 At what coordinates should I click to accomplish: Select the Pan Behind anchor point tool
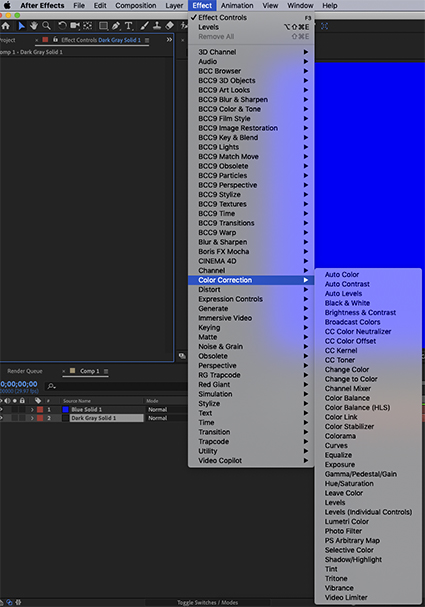tap(88, 26)
